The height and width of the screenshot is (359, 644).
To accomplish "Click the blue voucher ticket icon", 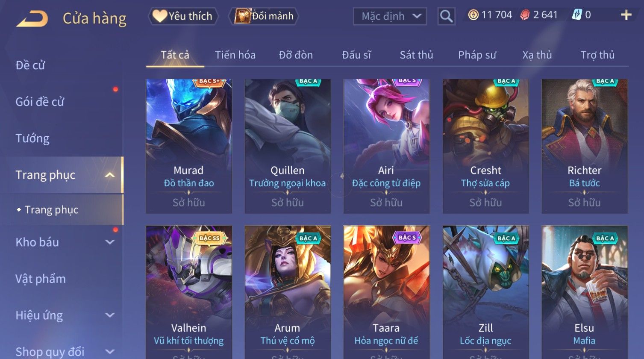I will point(576,15).
